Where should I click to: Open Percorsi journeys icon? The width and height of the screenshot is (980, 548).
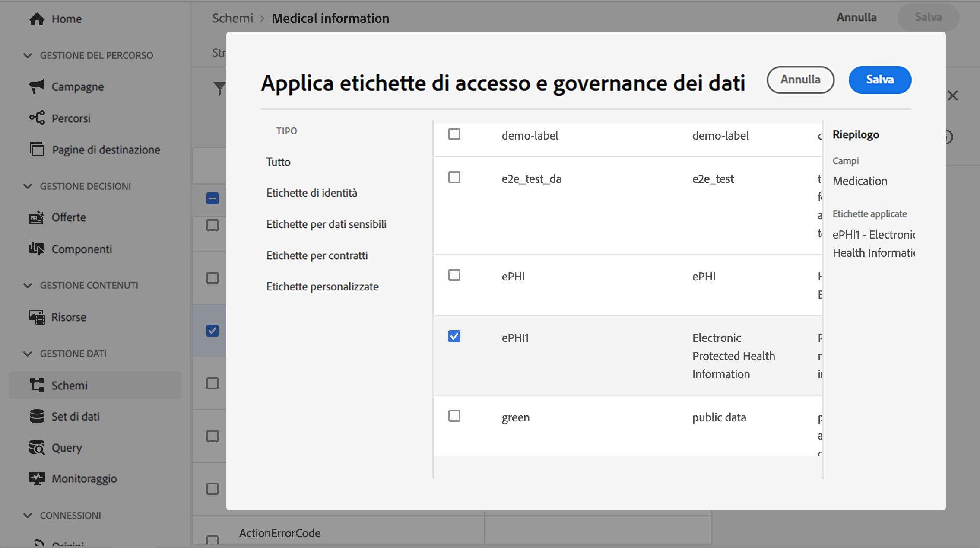click(x=37, y=118)
